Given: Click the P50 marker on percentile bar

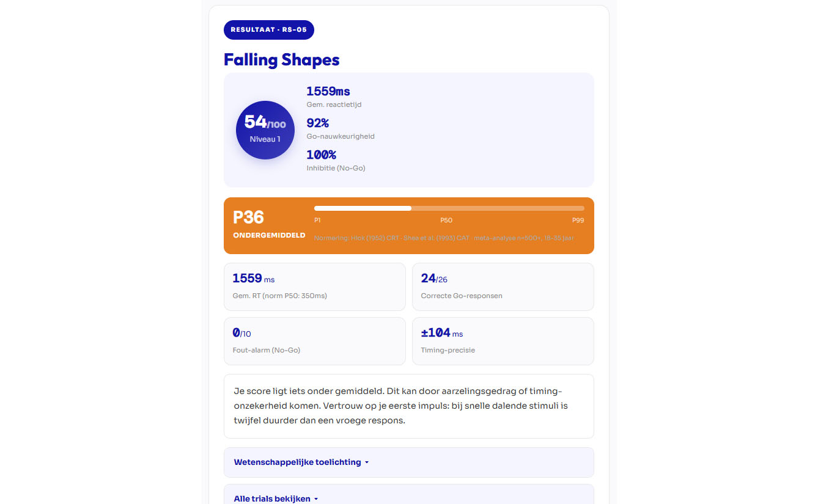Looking at the screenshot, I should pos(446,221).
